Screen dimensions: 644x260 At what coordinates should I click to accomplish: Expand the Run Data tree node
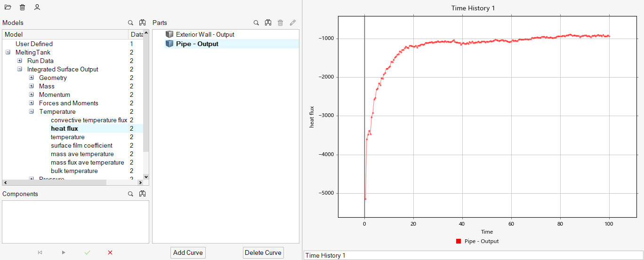[20, 61]
